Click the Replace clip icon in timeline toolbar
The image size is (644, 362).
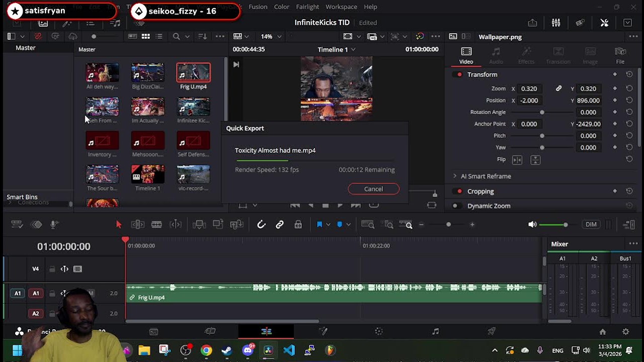tap(236, 225)
